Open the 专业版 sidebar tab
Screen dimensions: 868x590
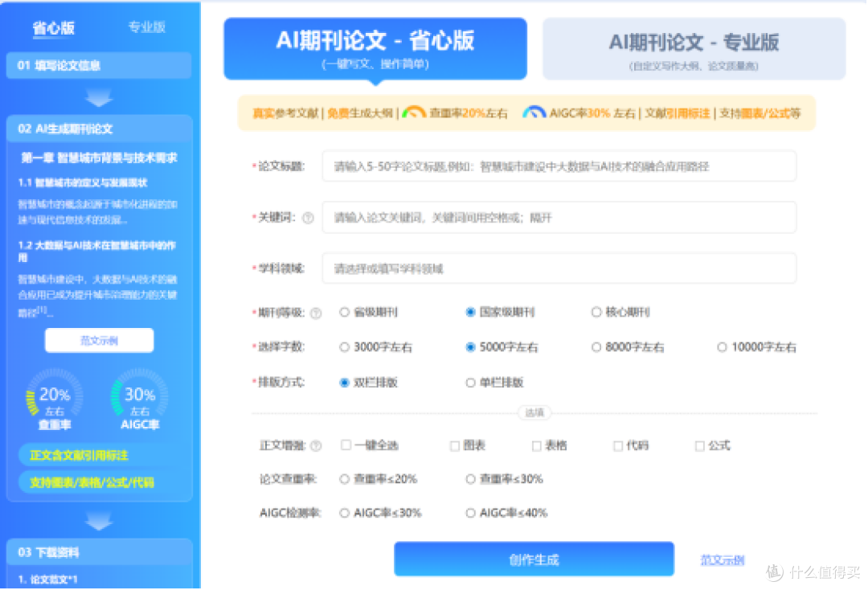tap(147, 27)
